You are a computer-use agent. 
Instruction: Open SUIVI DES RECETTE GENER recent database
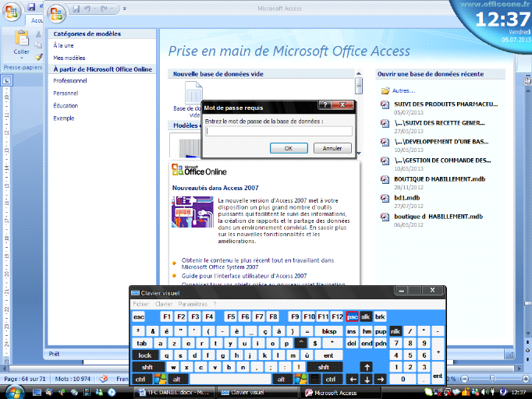pyautogui.click(x=439, y=123)
